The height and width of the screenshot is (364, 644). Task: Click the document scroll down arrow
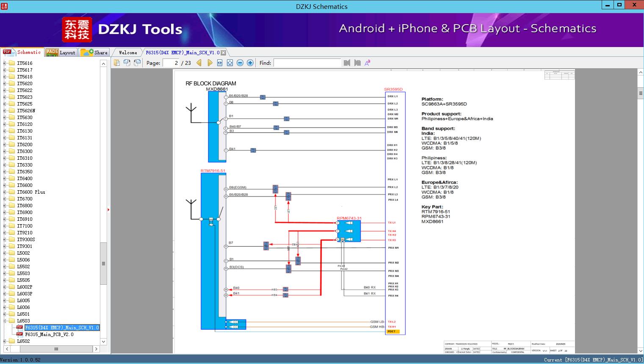point(641,350)
